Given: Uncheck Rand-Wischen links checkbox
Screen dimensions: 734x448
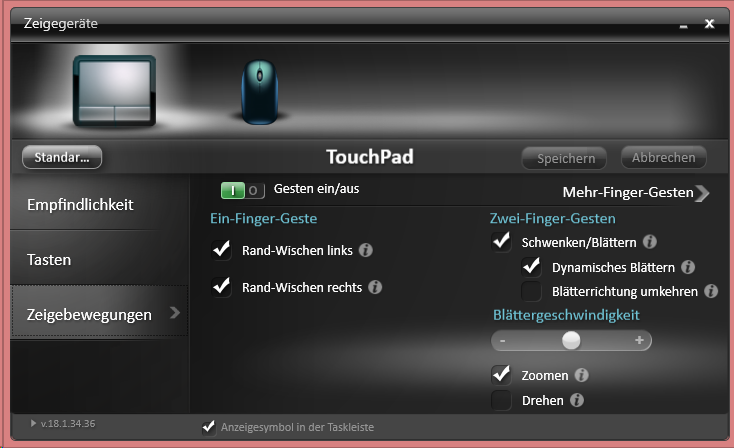Looking at the screenshot, I should (x=221, y=250).
